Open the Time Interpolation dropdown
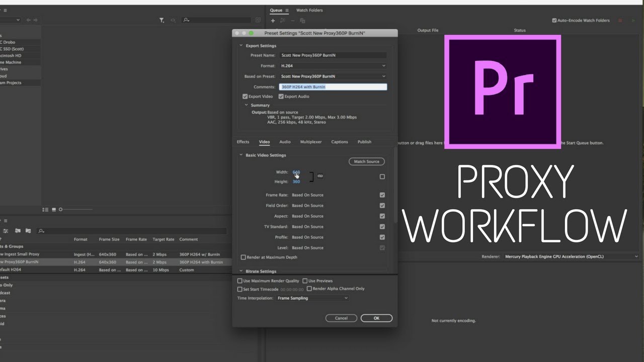 pyautogui.click(x=312, y=298)
